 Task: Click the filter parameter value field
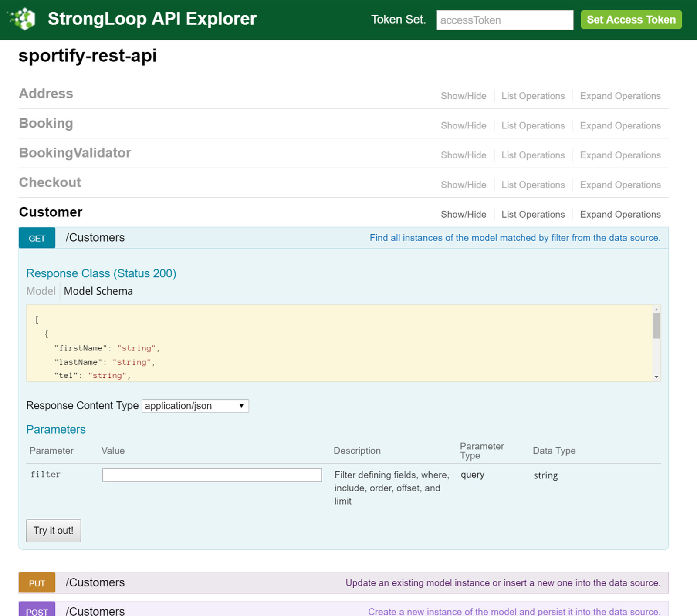[x=212, y=475]
